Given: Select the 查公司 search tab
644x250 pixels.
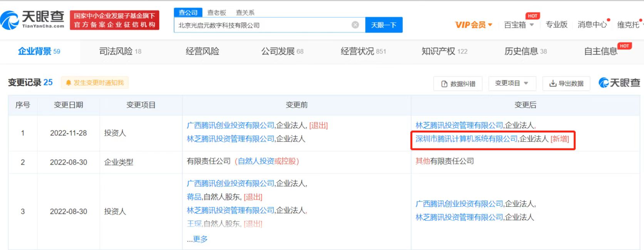Looking at the screenshot, I should 188,13.
